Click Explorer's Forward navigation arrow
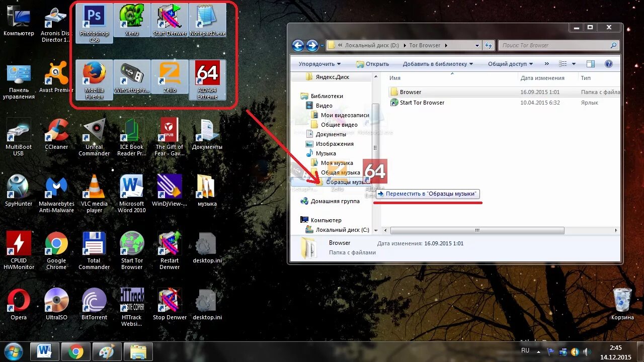This screenshot has height=362, width=644. coord(312,46)
